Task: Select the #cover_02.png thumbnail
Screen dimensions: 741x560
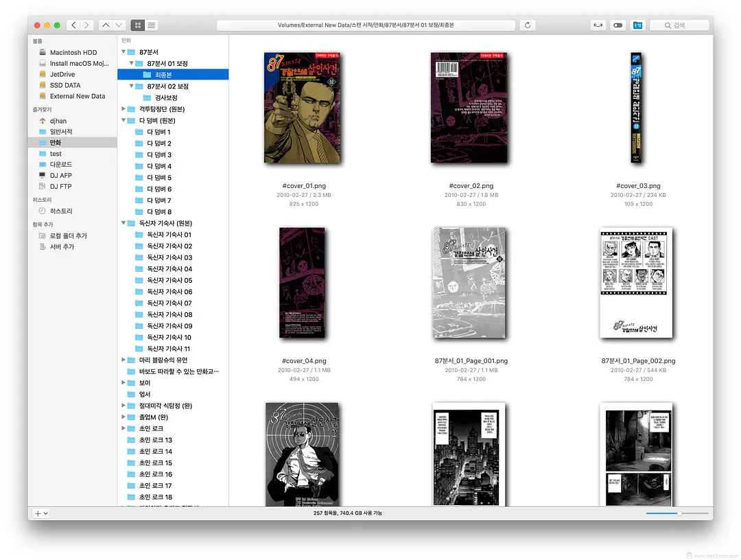Action: coord(469,108)
